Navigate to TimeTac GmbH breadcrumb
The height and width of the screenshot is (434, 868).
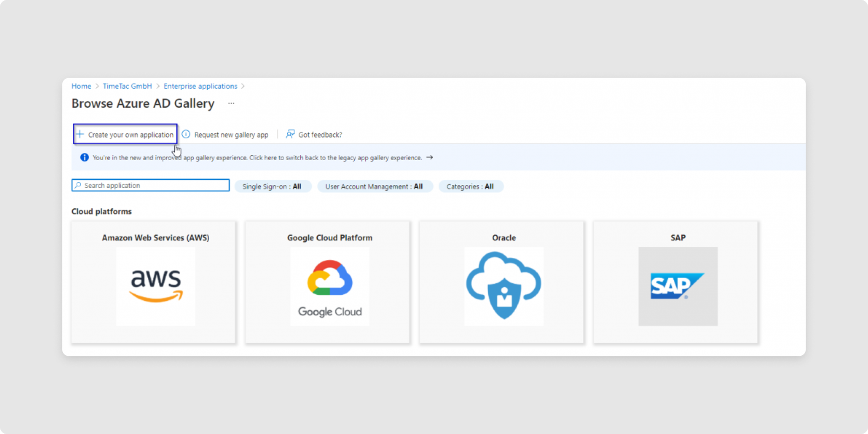(x=127, y=86)
